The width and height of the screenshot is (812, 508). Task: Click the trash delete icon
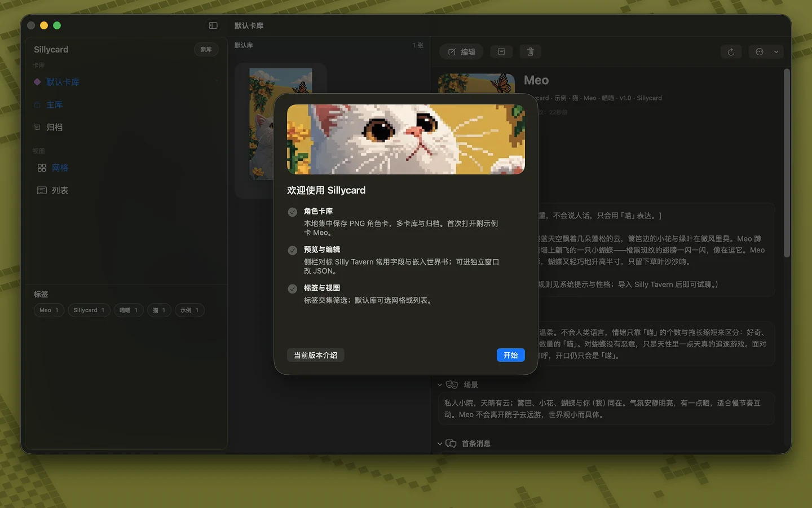530,52
